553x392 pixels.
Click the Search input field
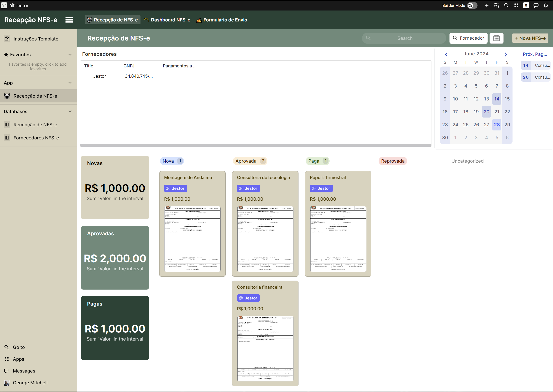pos(405,38)
